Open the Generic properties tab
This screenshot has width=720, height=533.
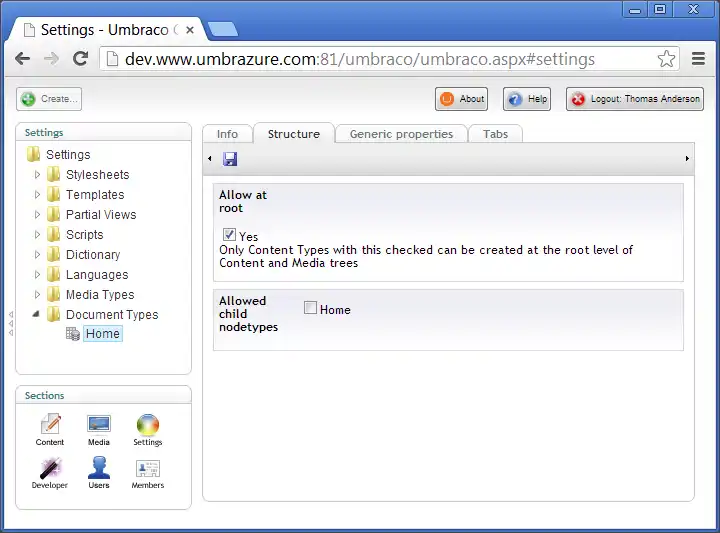tap(401, 134)
